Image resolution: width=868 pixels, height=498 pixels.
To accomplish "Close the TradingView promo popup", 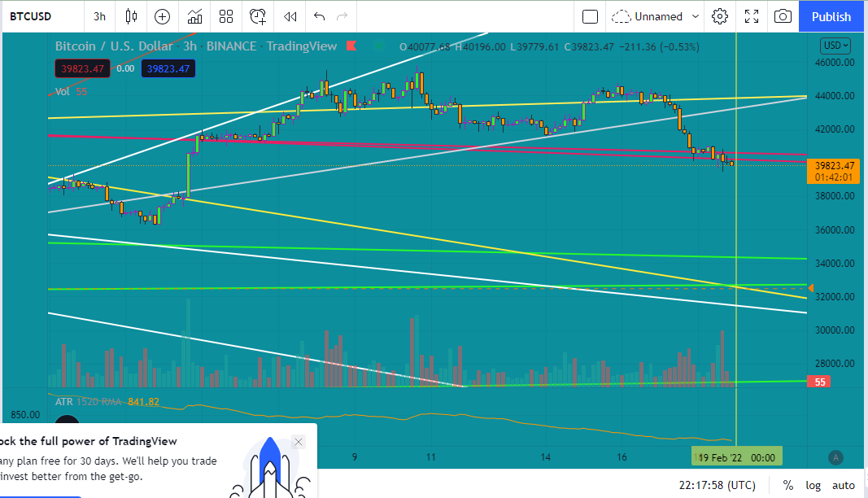I will pos(299,442).
